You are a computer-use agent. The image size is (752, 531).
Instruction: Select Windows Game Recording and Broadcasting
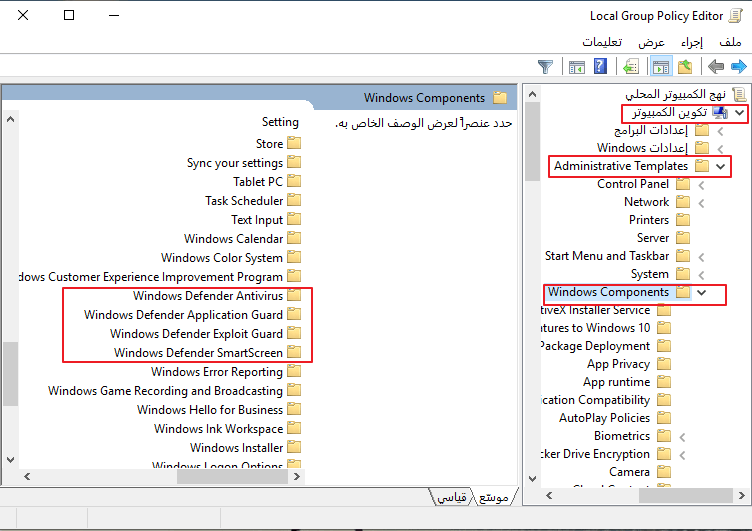tap(175, 391)
